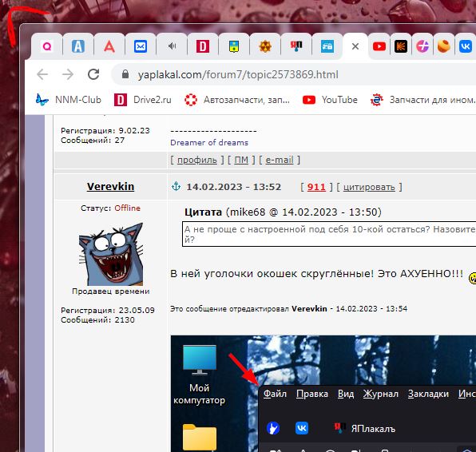This screenshot has height=452, width=476.
Task: Click the Продавец времени rank text
Action: point(111,291)
